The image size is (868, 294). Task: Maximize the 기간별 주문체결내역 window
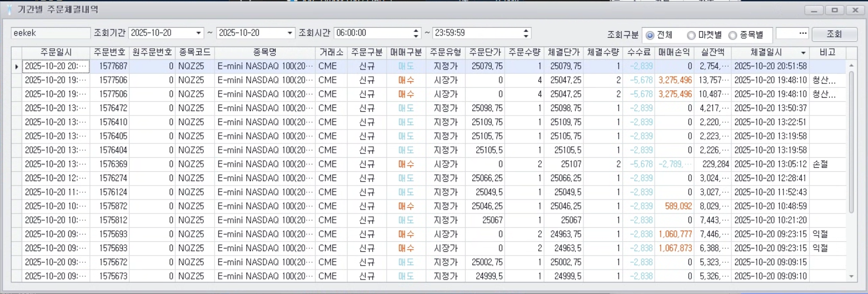click(x=834, y=10)
